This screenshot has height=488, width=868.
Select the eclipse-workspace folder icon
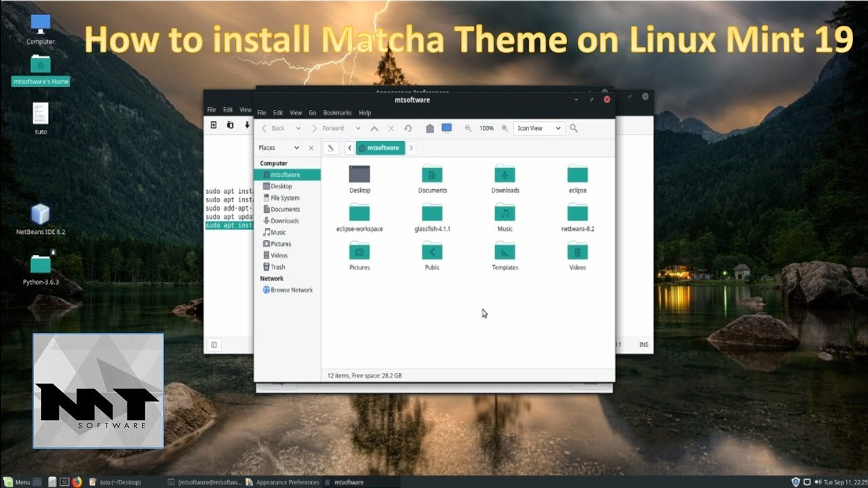click(359, 212)
